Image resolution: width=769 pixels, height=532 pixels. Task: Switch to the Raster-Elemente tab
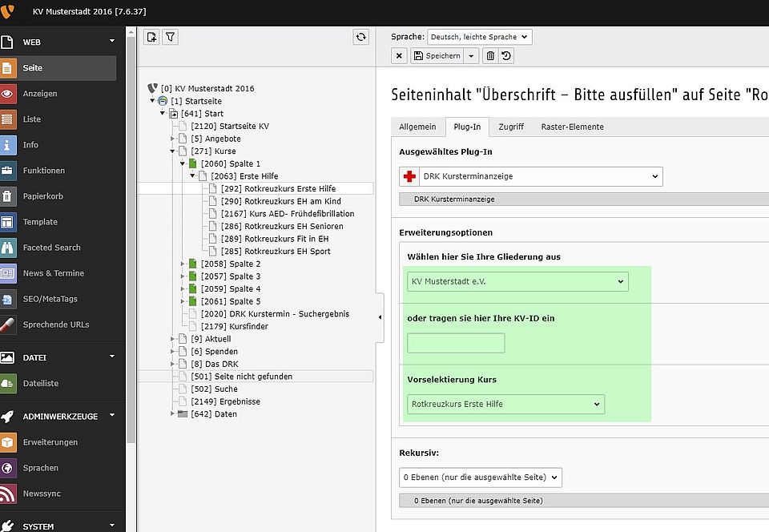tap(572, 127)
